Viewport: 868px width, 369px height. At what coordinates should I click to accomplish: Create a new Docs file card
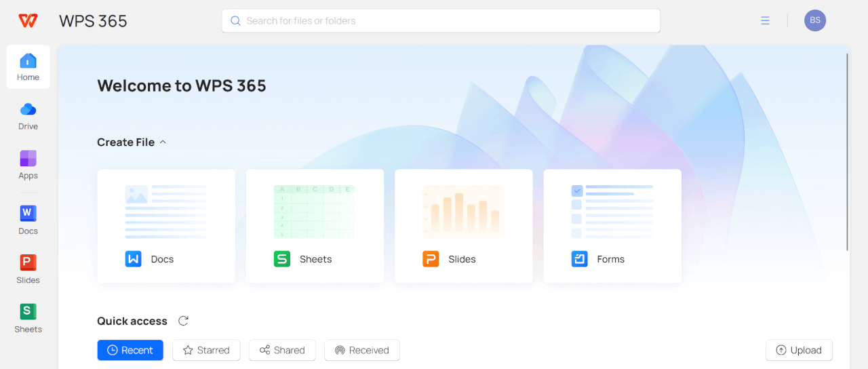(166, 226)
